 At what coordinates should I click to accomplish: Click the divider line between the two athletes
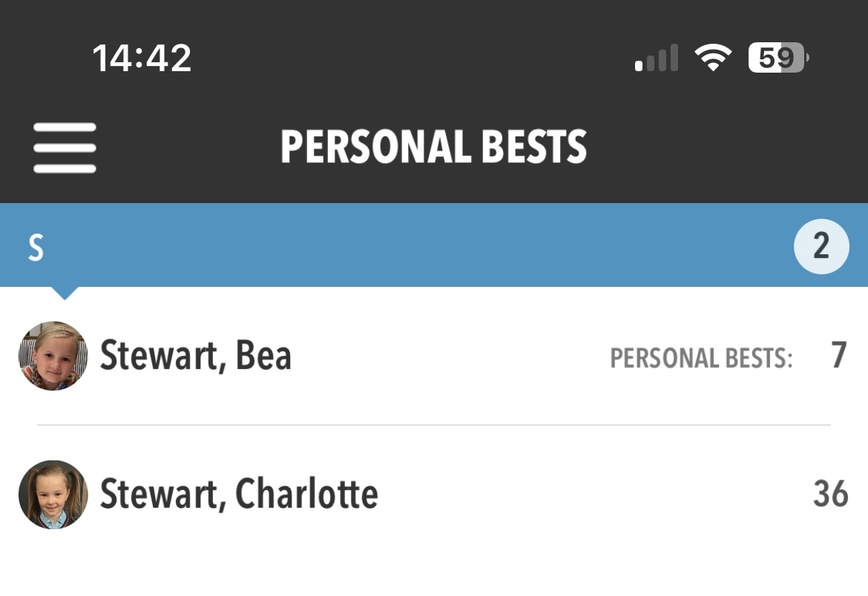coord(434,425)
